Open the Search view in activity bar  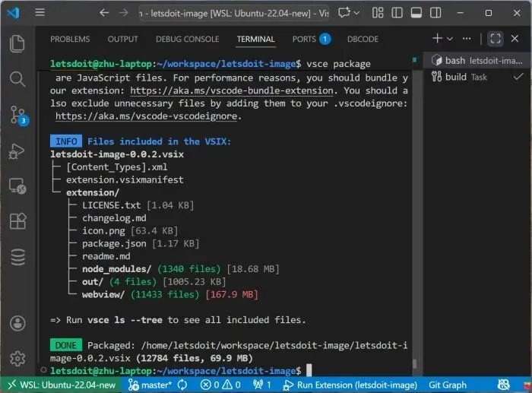coord(17,79)
